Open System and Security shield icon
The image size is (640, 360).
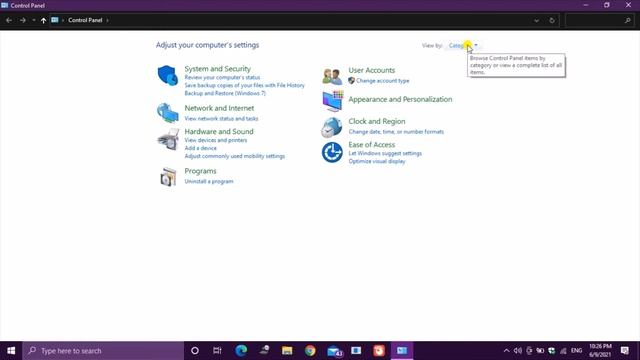[168, 76]
